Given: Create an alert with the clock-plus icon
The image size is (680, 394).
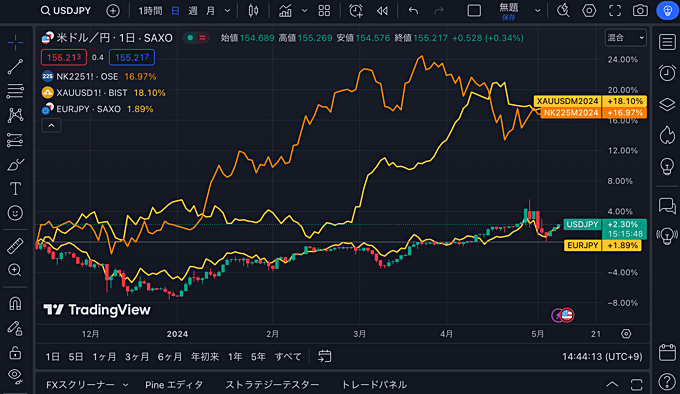Looking at the screenshot, I should click(x=356, y=11).
